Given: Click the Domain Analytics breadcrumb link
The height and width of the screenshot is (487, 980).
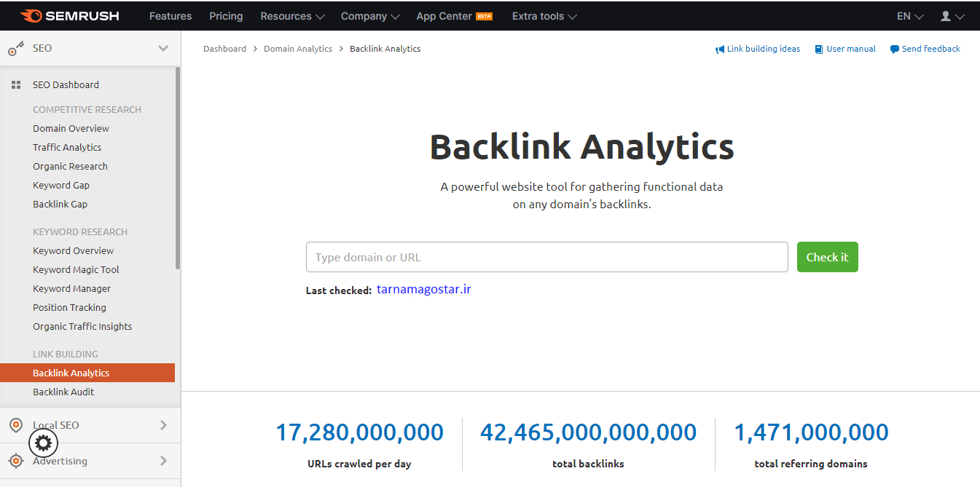Looking at the screenshot, I should click(x=298, y=49).
